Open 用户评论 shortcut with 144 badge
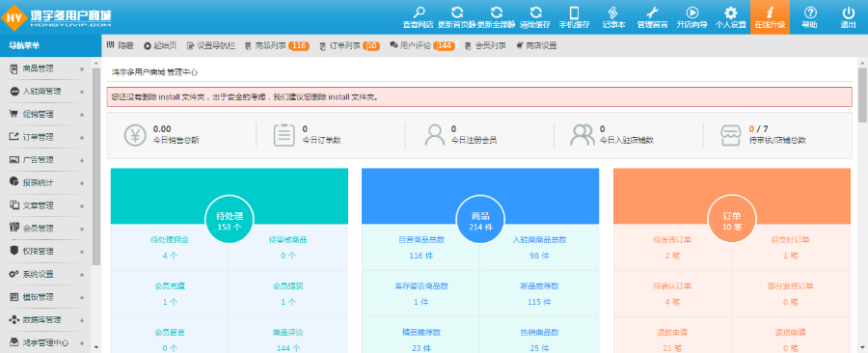The width and height of the screenshot is (868, 353). pos(422,46)
